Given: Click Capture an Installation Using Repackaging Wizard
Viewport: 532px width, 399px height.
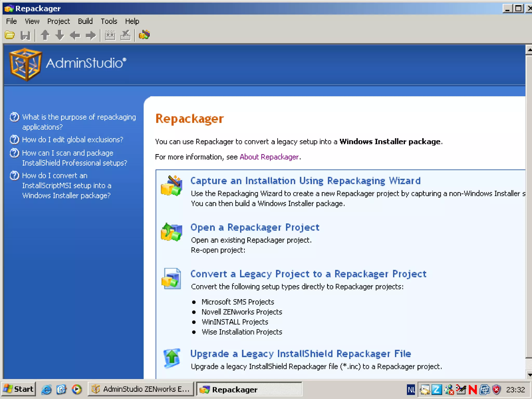Looking at the screenshot, I should point(305,181).
